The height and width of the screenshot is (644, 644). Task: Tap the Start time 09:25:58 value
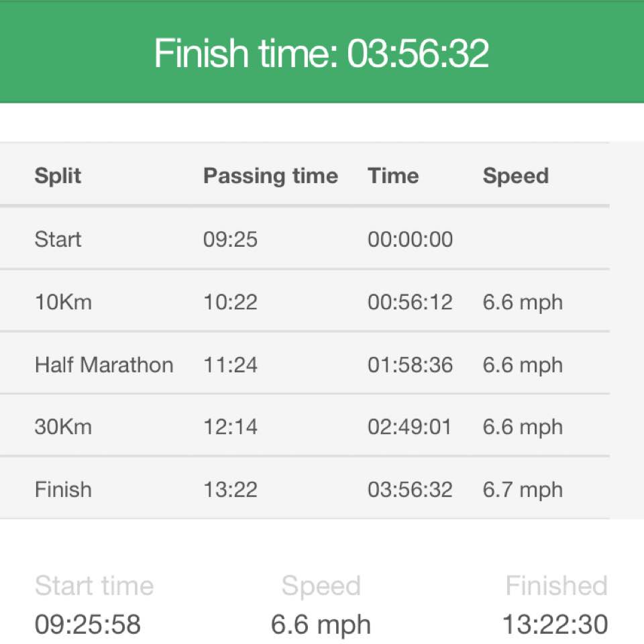point(87,625)
